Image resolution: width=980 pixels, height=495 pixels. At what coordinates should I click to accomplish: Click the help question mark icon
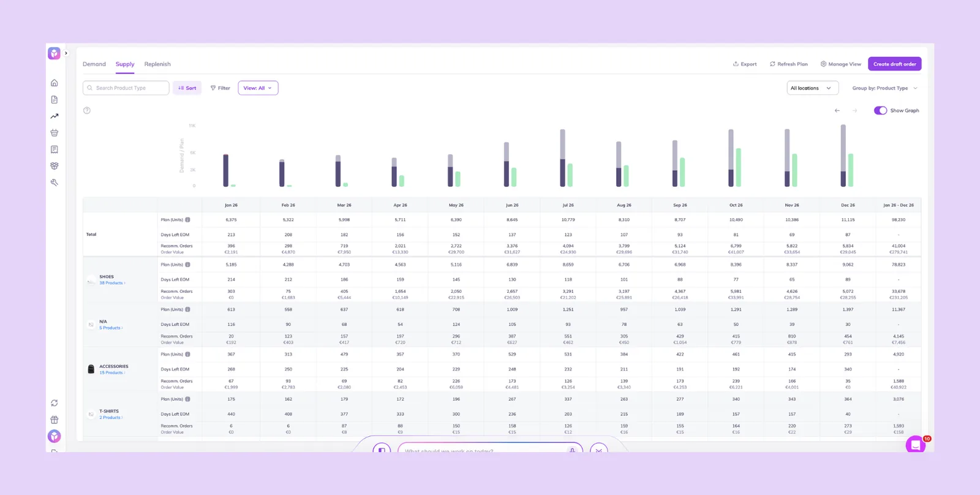coord(87,110)
